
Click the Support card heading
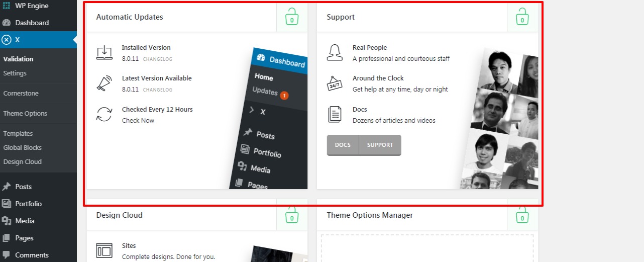(x=341, y=17)
